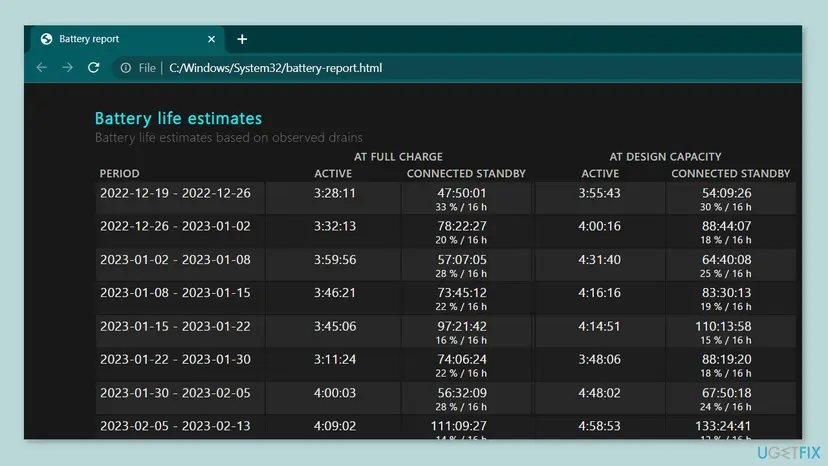Viewport: 828px width, 466px height.
Task: Click standby value 97:21:42
Action: point(462,326)
